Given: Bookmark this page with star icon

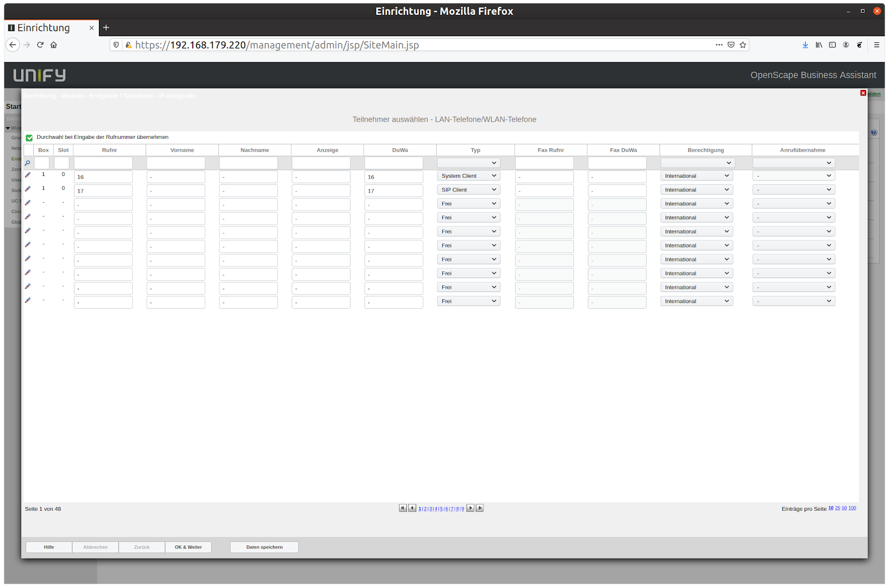Looking at the screenshot, I should click(x=743, y=45).
